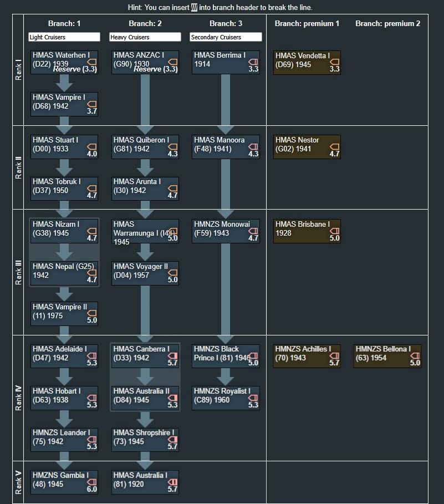Click the class icon on HMNZS Royalist I card
This screenshot has height=504, width=444.
(253, 397)
